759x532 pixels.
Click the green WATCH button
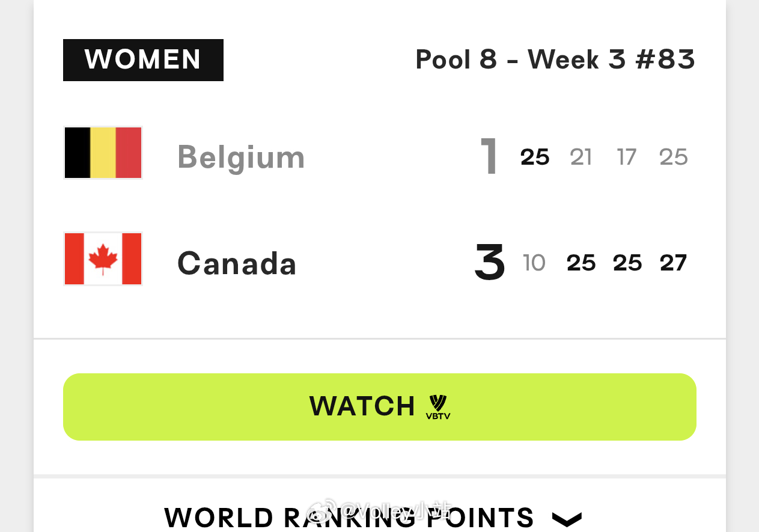click(380, 407)
